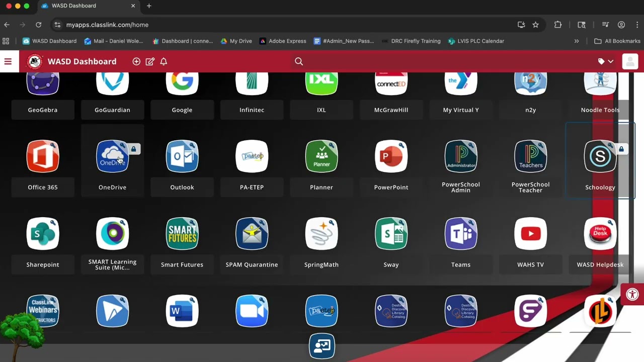Open the Sway app
Screen dimensions: 644x362
click(x=391, y=234)
